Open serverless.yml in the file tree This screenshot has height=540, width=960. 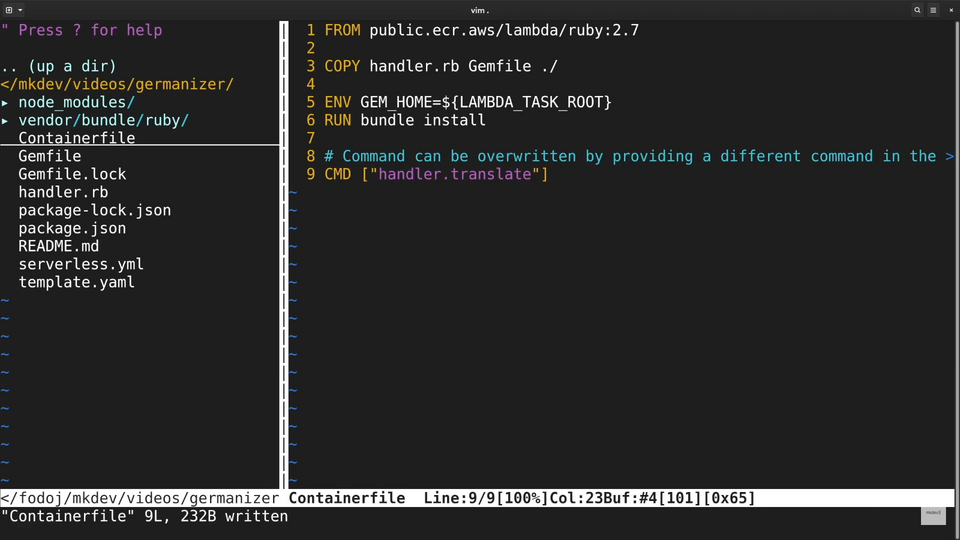click(81, 264)
